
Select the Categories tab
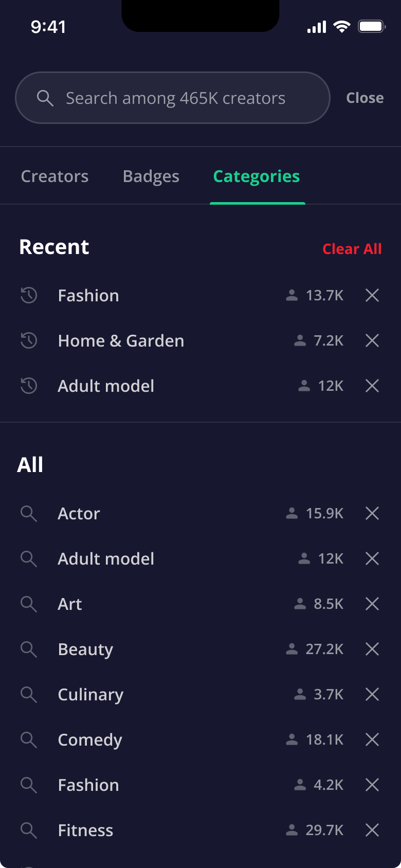coord(257,176)
